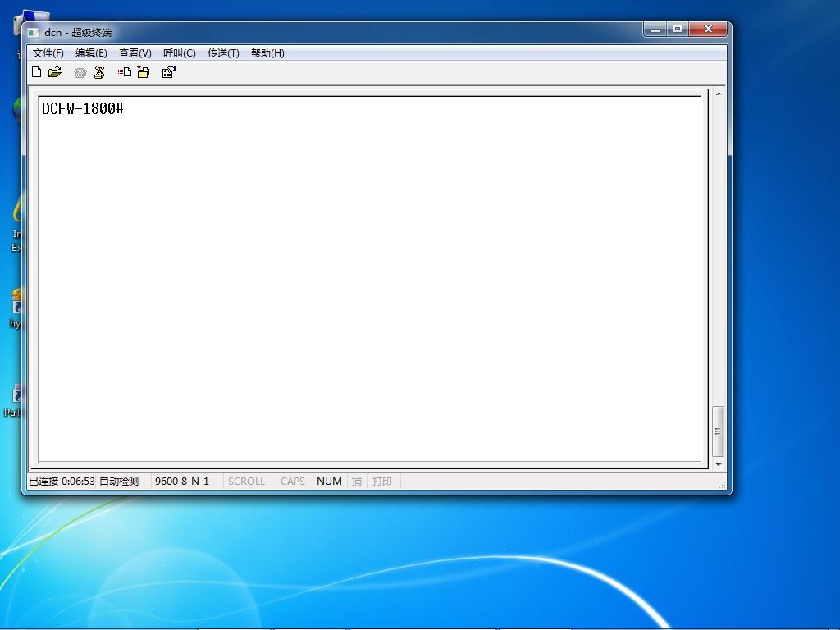Click the scrollbar down arrow
840x630 pixels.
(x=719, y=465)
